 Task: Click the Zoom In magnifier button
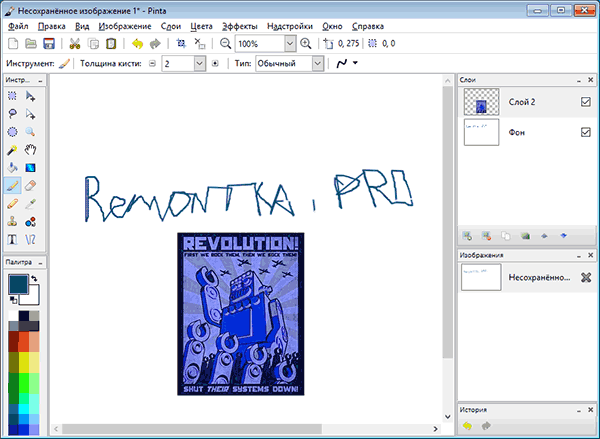click(305, 44)
